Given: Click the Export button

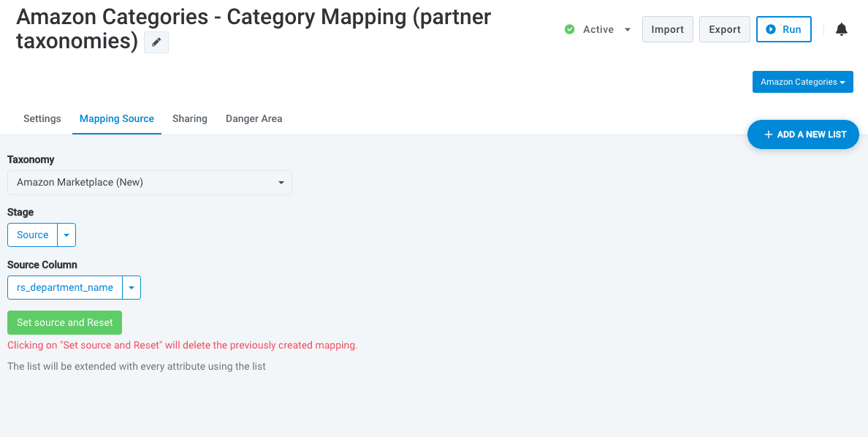Looking at the screenshot, I should point(724,29).
